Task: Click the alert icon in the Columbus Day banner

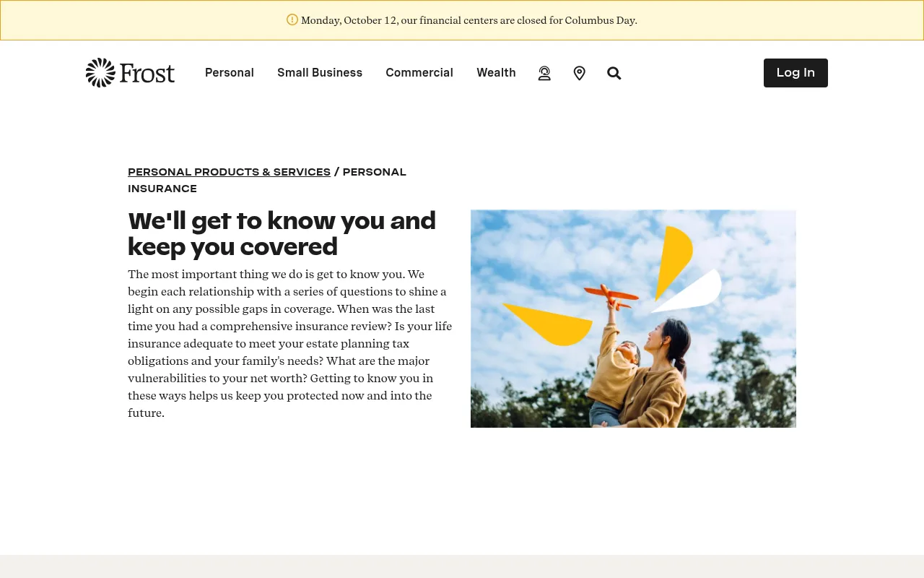Action: (x=292, y=20)
